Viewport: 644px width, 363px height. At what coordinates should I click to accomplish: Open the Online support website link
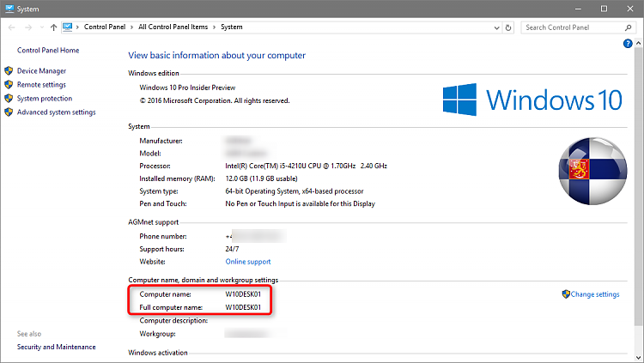coord(248,262)
